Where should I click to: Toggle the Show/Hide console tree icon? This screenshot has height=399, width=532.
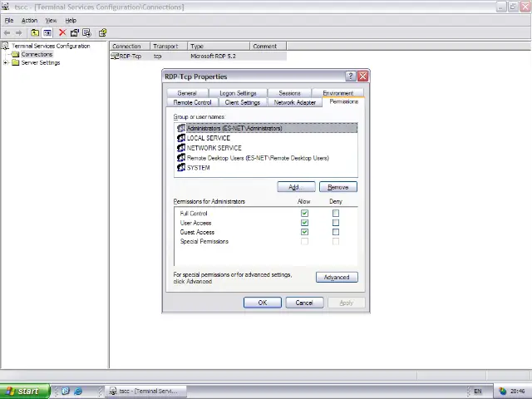click(47, 33)
